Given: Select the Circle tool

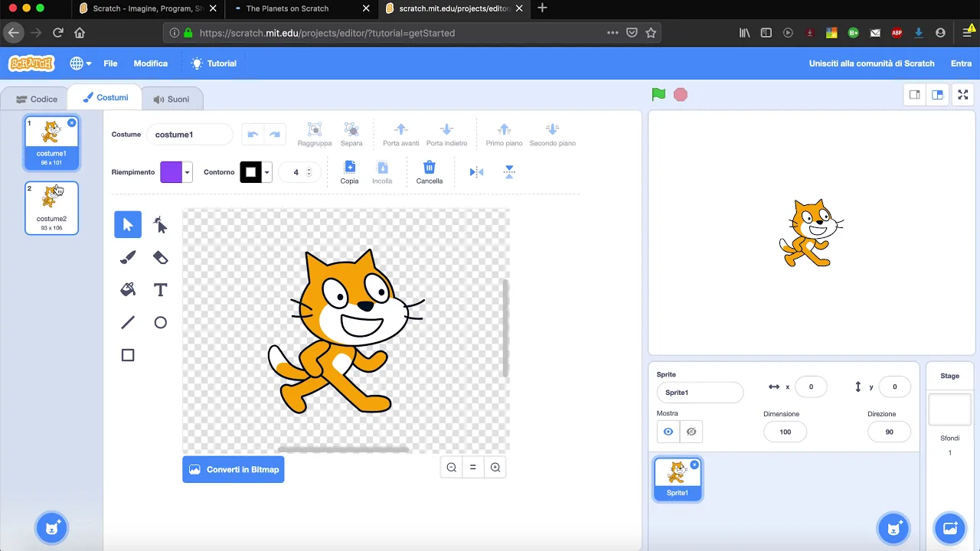Looking at the screenshot, I should click(160, 322).
